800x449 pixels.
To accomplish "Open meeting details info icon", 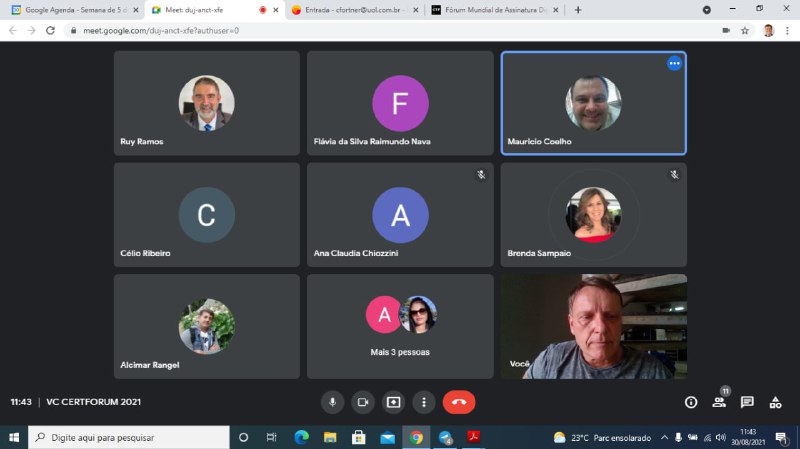I will 691,402.
